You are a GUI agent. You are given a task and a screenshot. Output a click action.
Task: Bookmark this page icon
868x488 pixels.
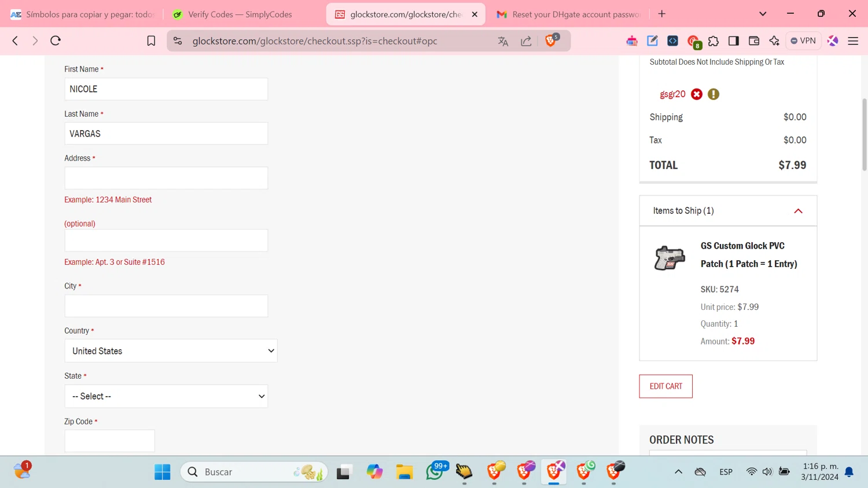(x=151, y=40)
